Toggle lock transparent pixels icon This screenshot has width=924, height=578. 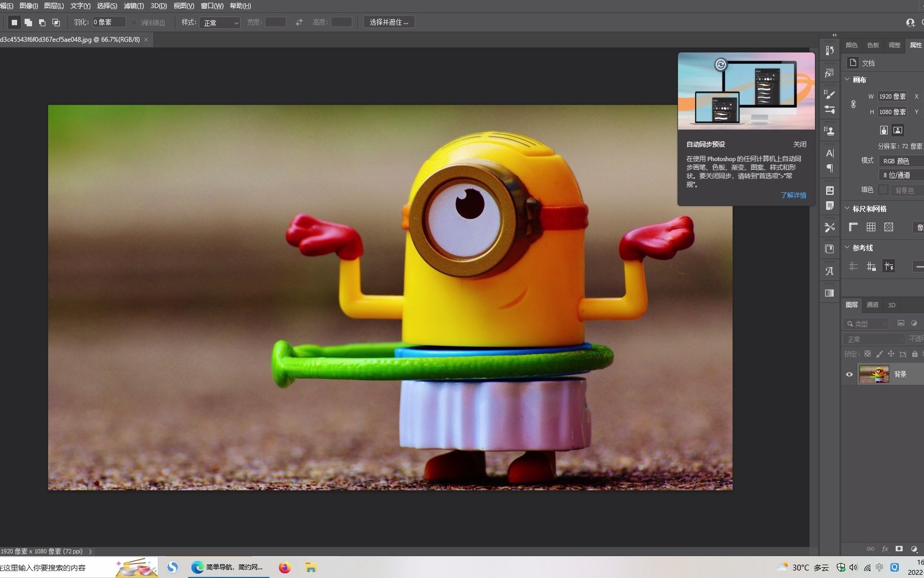click(x=867, y=354)
